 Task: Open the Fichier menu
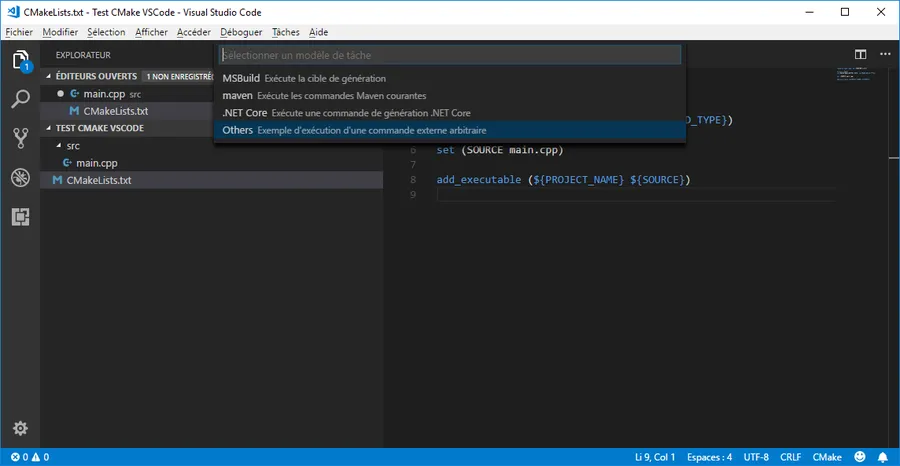point(19,32)
